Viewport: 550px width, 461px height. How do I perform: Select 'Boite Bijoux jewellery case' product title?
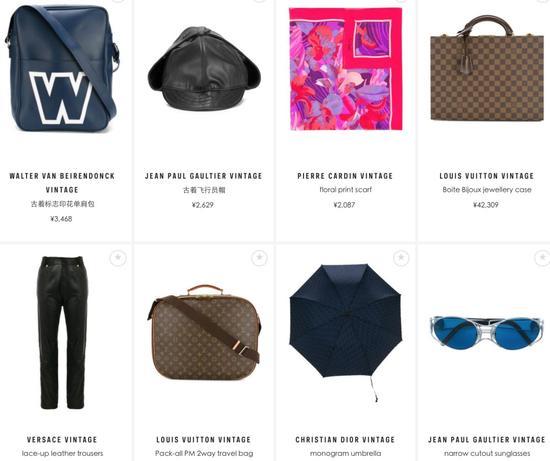click(x=487, y=190)
